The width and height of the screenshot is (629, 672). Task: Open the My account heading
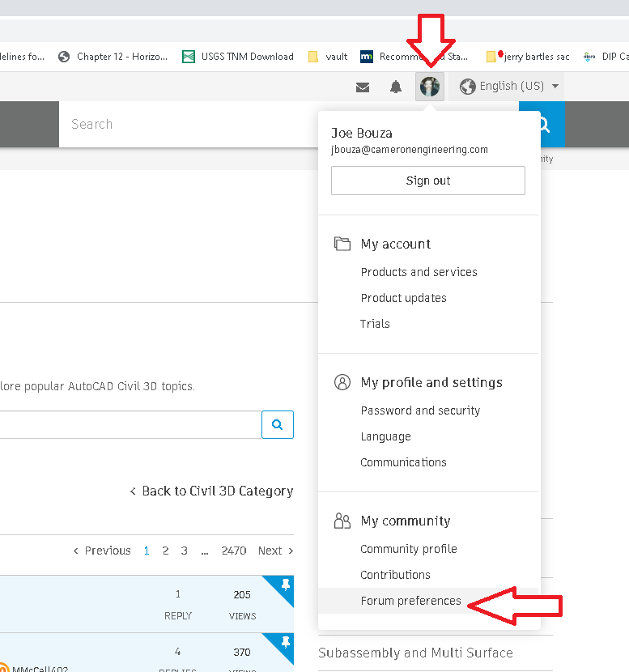tap(396, 244)
